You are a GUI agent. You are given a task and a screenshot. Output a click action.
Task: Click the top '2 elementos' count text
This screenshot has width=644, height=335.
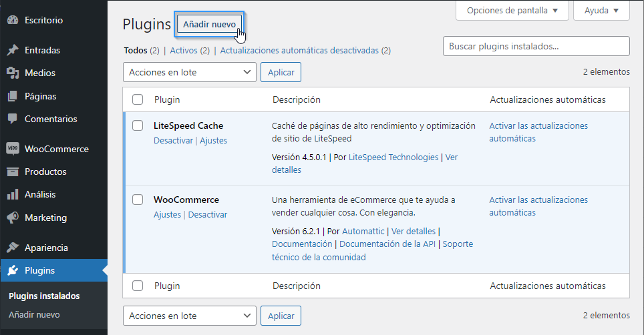pyautogui.click(x=606, y=72)
